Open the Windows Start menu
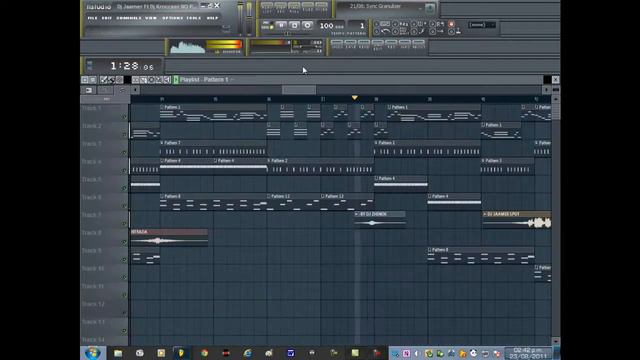This screenshot has width=640, height=360. point(93,353)
